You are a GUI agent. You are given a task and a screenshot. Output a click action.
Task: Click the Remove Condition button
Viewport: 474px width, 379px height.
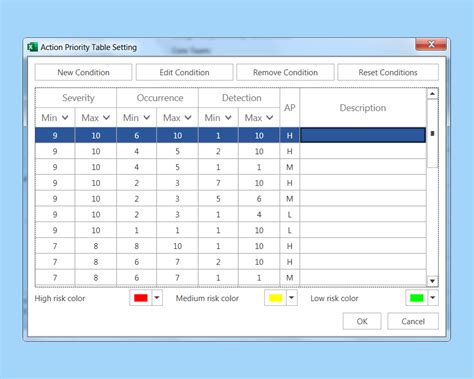click(285, 72)
